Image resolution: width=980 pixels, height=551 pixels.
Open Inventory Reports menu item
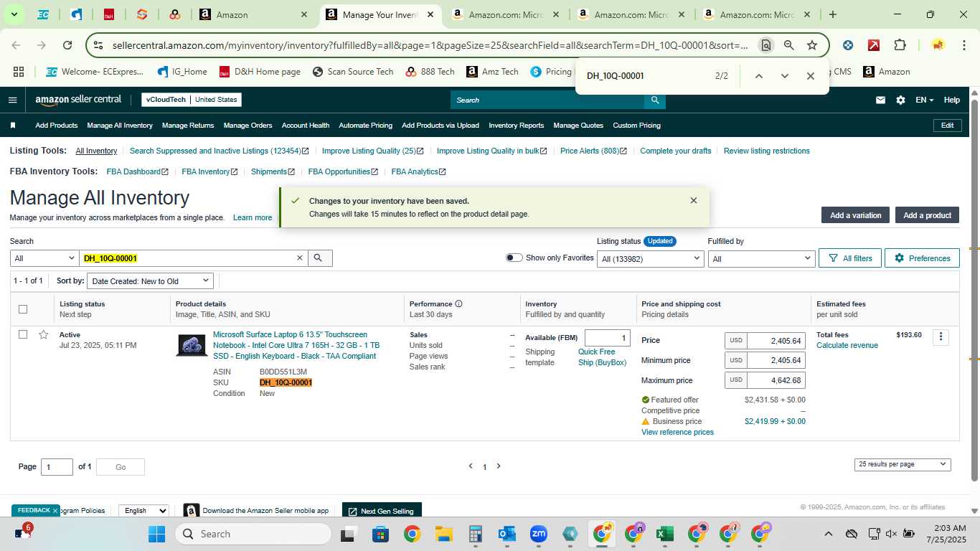pos(517,126)
